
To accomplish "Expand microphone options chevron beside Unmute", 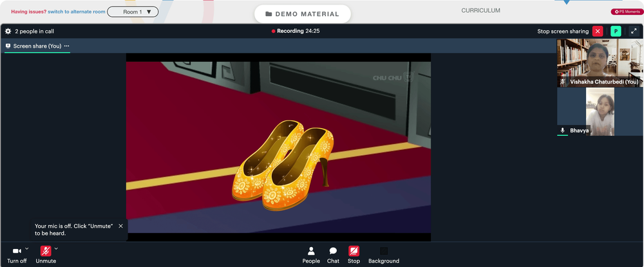I will coord(56,248).
